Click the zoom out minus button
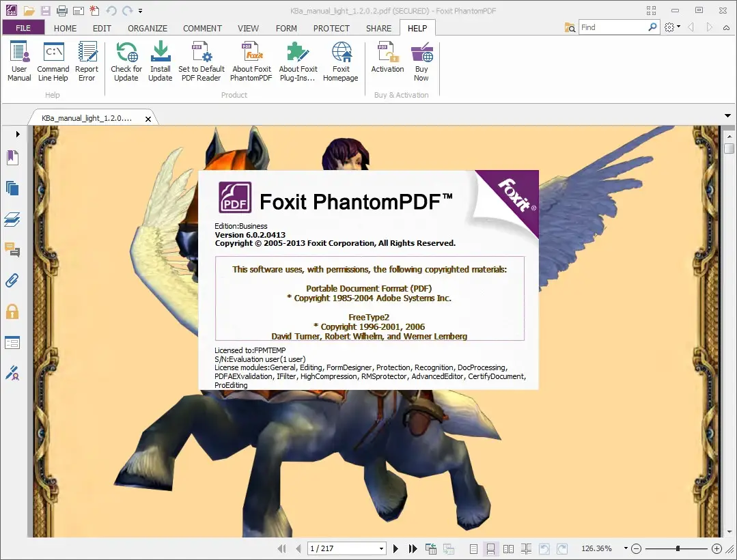This screenshot has width=737, height=560. [637, 548]
